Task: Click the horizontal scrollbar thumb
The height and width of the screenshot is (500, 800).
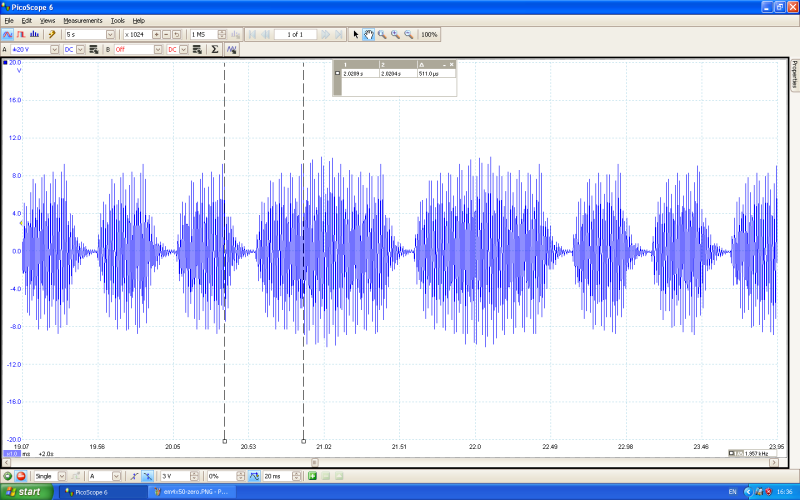Action: point(315,462)
